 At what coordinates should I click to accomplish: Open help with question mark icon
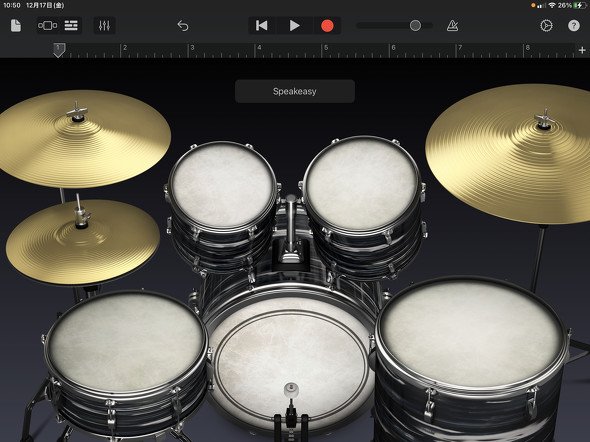(x=574, y=26)
